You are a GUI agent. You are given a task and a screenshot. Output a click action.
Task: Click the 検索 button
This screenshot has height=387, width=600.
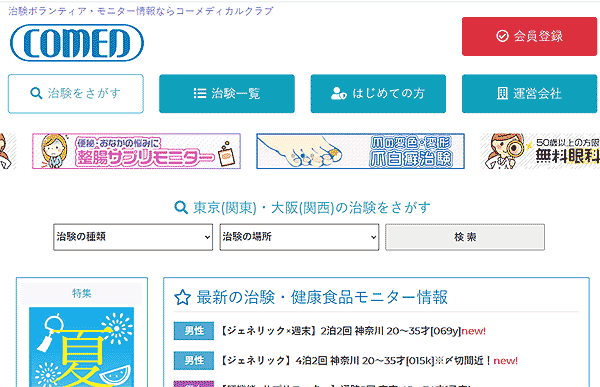pos(465,237)
